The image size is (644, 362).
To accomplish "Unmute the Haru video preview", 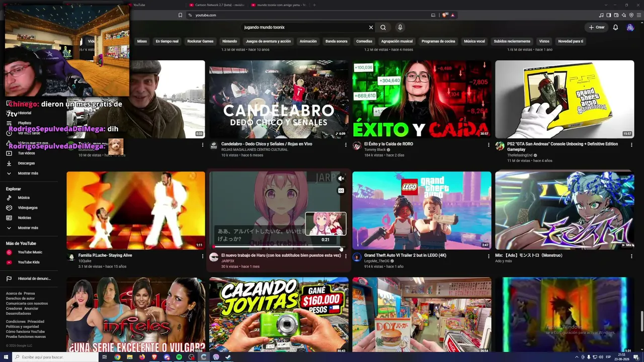I will (x=341, y=178).
